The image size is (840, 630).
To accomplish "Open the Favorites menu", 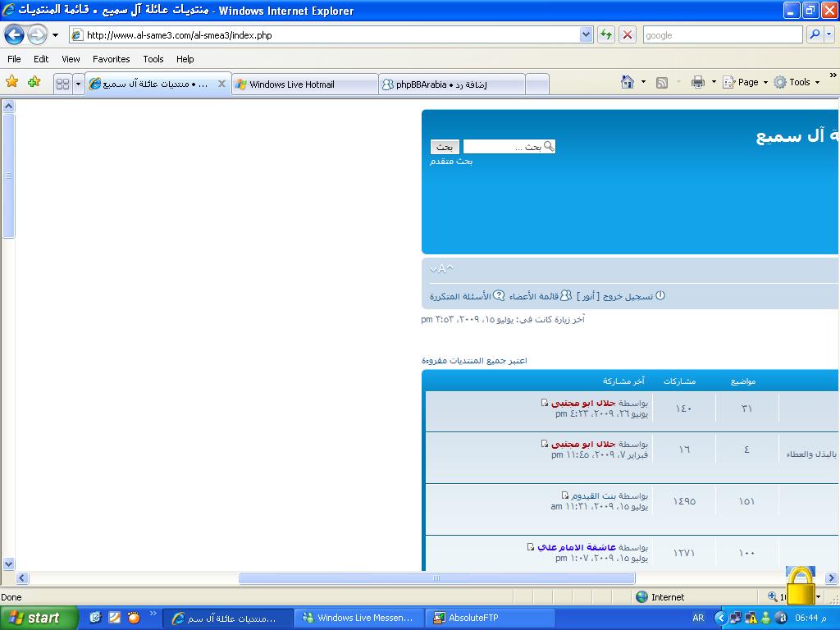I will 111,59.
